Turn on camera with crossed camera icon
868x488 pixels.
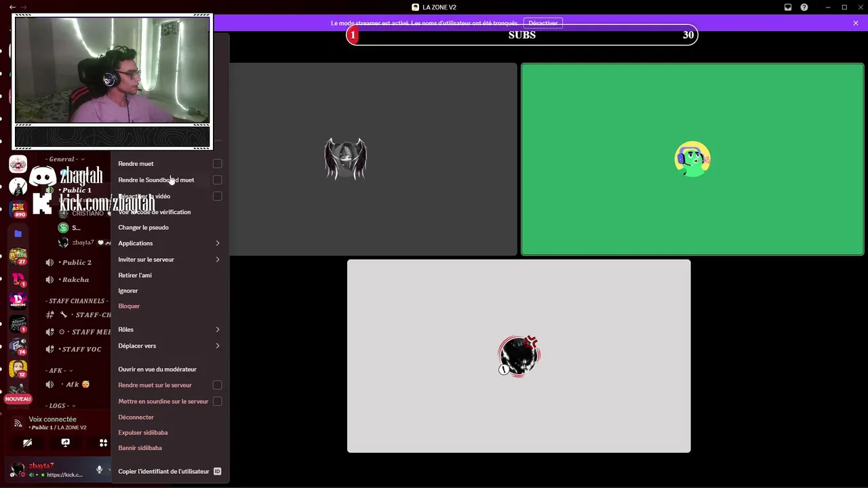point(27,443)
